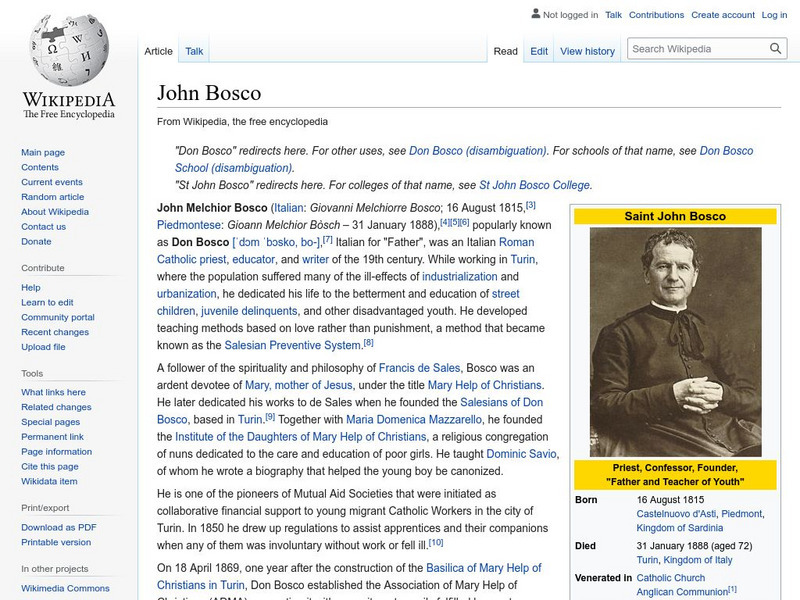
Task: Open Help in Contribute section
Action: [31, 287]
